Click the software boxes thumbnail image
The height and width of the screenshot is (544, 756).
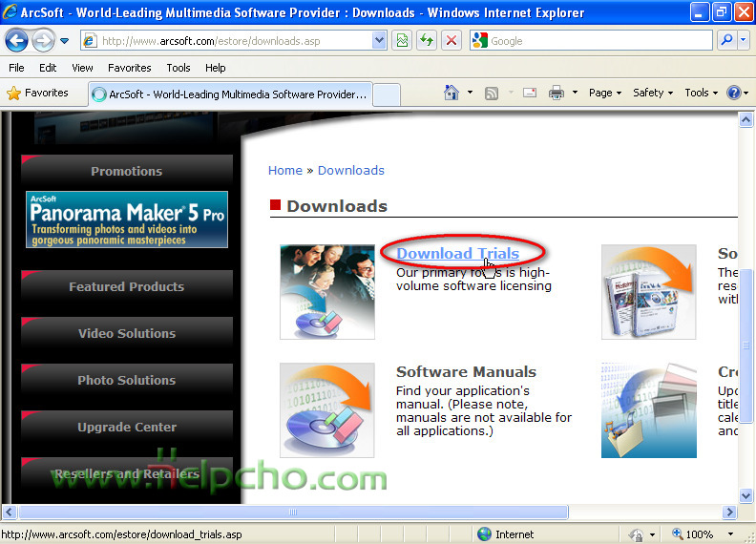(648, 292)
